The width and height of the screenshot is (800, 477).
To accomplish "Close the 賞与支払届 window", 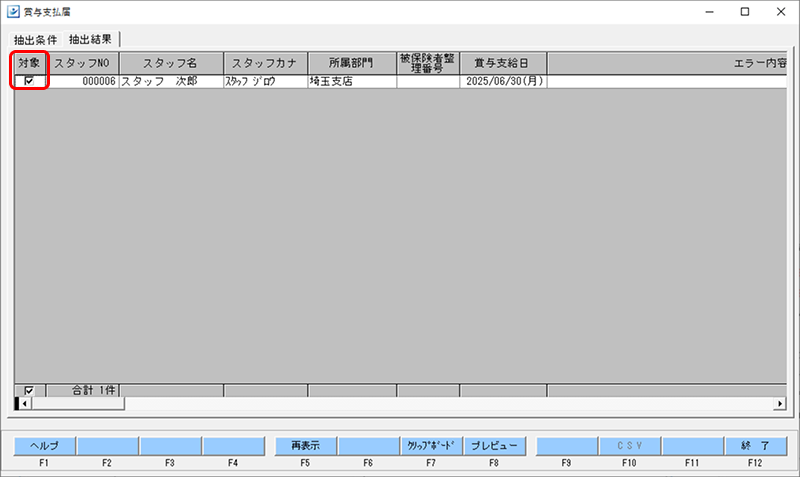I will pyautogui.click(x=781, y=11).
